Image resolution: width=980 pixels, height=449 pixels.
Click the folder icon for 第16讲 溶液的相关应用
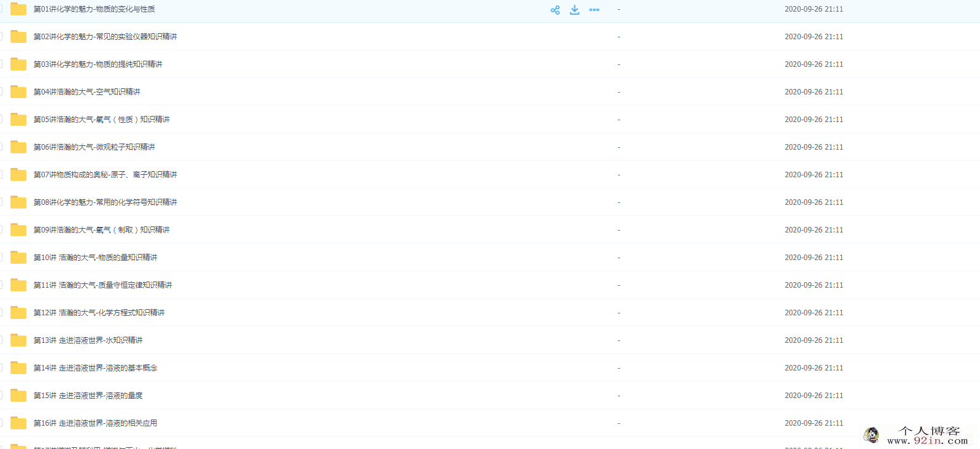18,423
